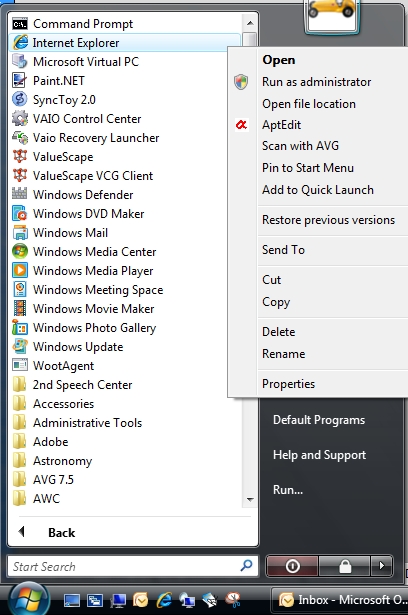The height and width of the screenshot is (615, 408).
Task: Click the ValueScape VCG Client icon
Action: (20, 175)
